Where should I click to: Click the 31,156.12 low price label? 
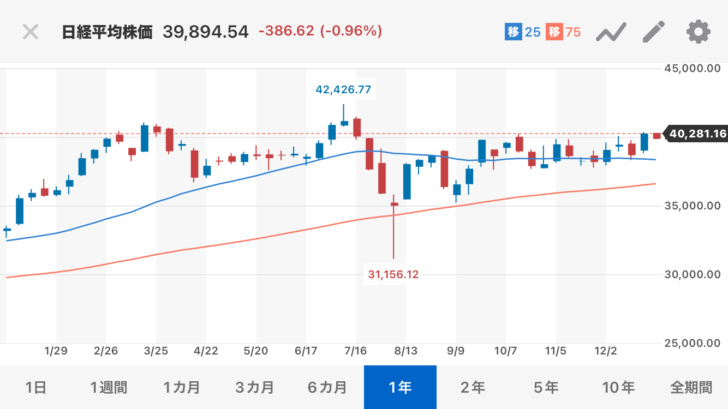coord(393,273)
